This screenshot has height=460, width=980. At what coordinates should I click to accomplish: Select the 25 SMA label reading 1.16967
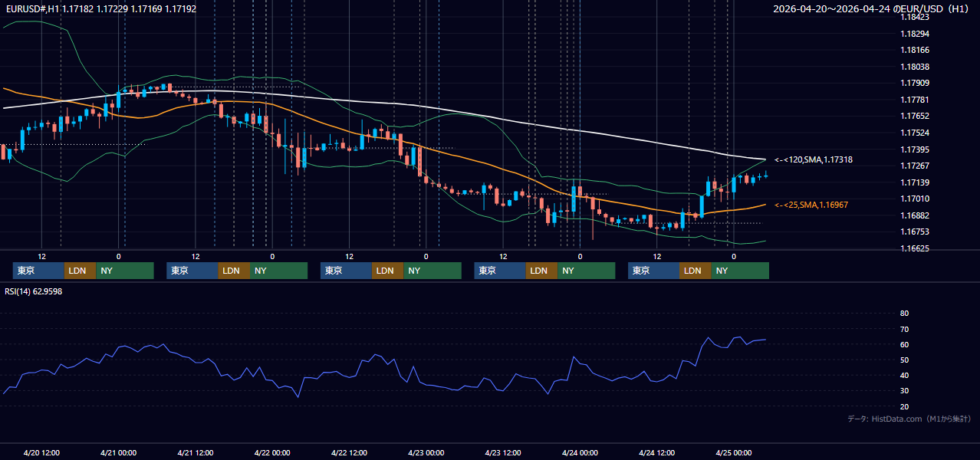(811, 205)
